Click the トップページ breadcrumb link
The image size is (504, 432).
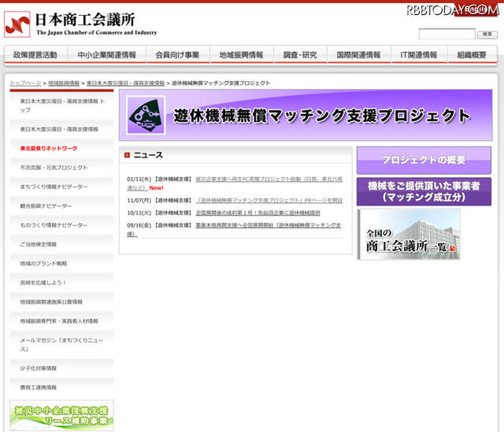coord(25,83)
